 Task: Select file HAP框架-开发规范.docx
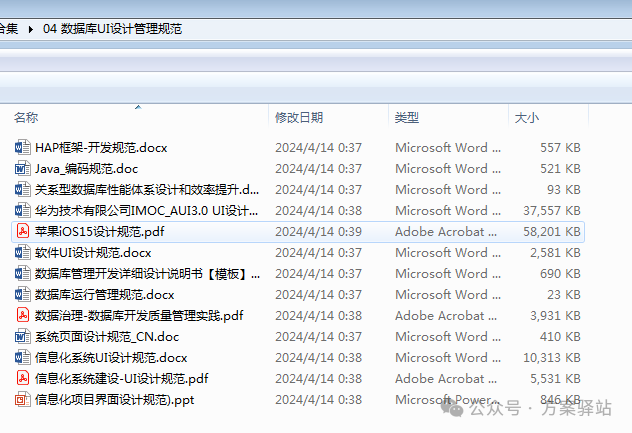pos(101,148)
